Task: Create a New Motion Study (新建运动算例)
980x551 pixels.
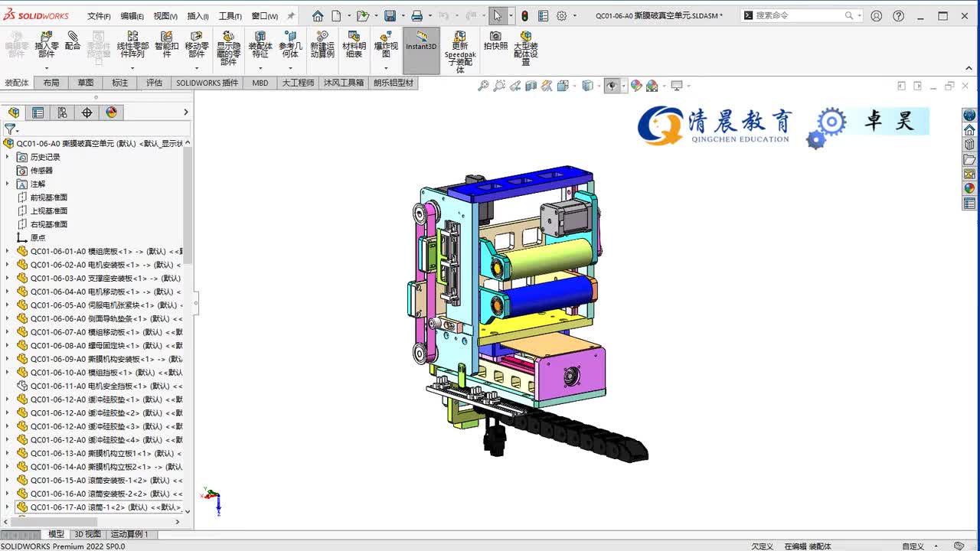Action: (322, 44)
